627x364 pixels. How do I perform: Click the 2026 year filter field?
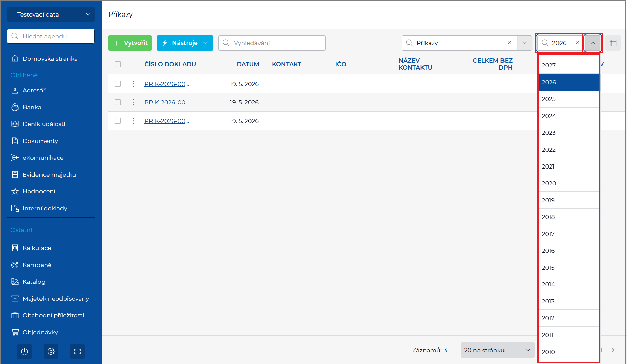560,43
